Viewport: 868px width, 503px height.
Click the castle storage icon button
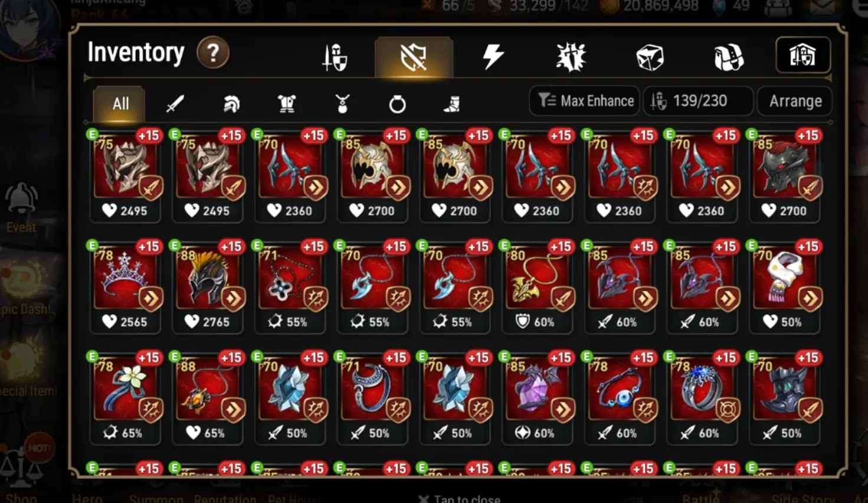[803, 55]
